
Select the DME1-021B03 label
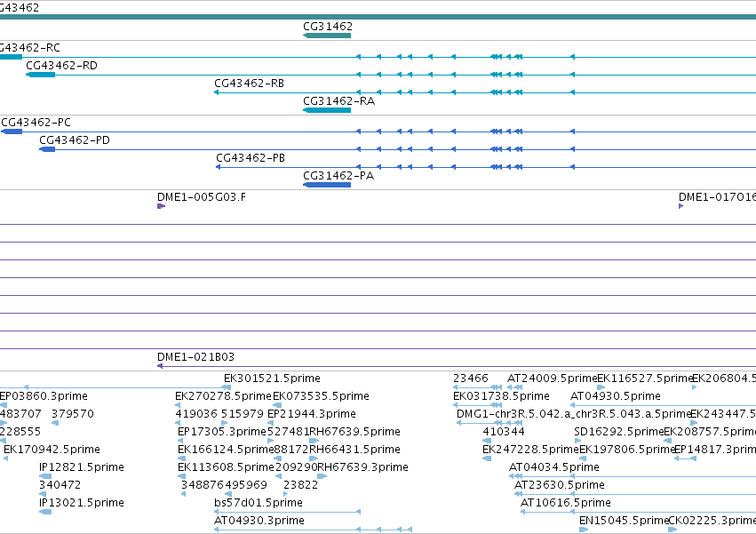click(x=195, y=357)
